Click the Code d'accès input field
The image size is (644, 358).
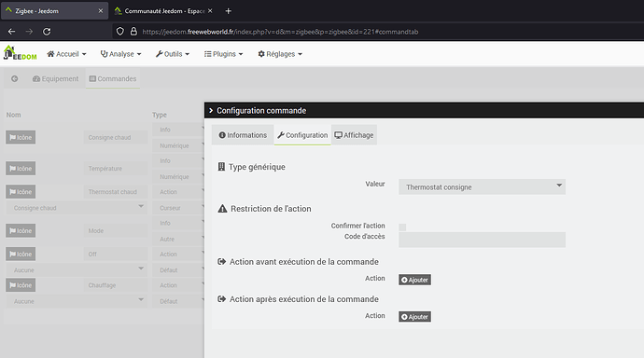(482, 240)
